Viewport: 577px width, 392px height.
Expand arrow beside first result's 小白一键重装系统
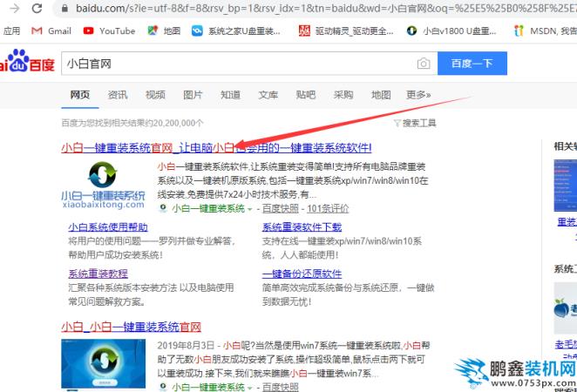[250, 209]
